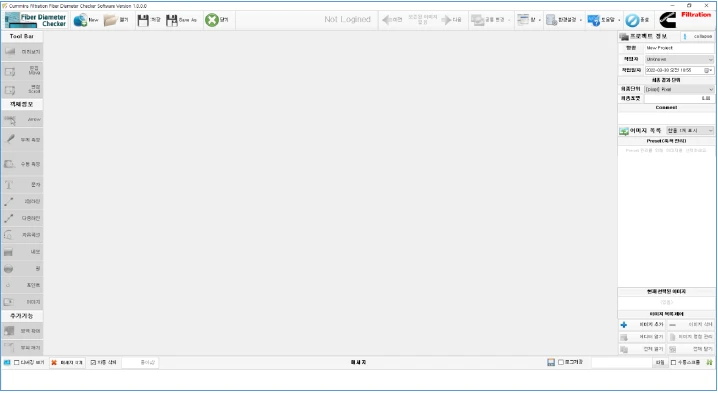Open the window layout toolbar menu
Image resolution: width=718 pixels, height=393 pixels.
[x=529, y=20]
